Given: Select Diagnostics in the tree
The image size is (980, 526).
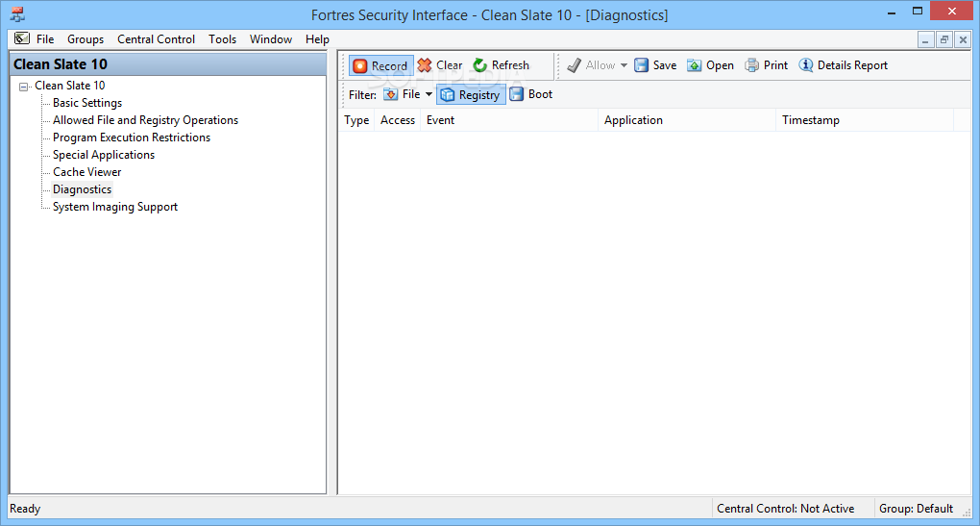Looking at the screenshot, I should point(82,189).
